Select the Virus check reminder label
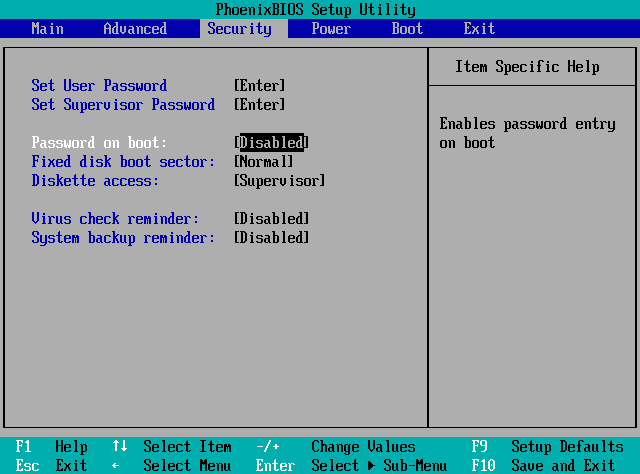Screen dimensions: 640x474 pos(115,219)
